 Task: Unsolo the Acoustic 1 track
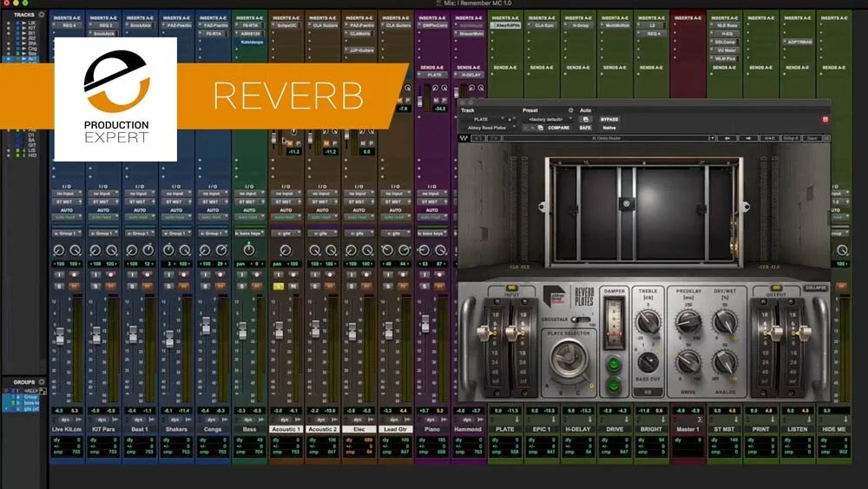click(279, 287)
